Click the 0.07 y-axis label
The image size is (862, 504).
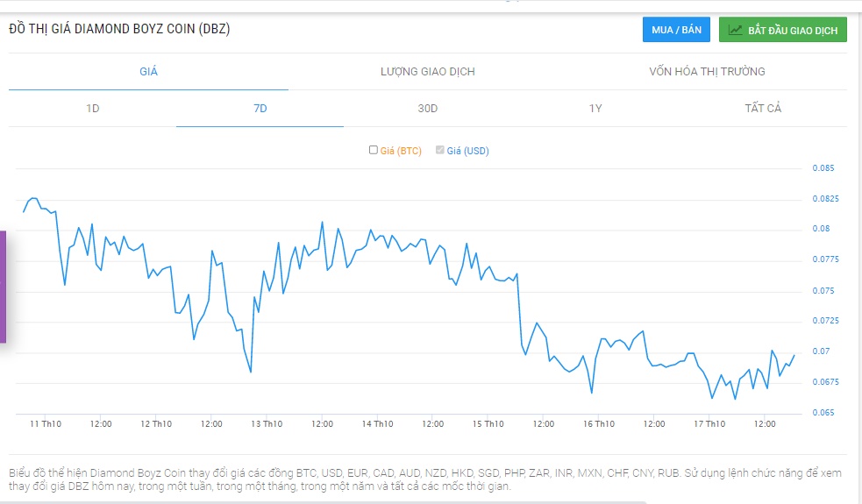pos(821,351)
